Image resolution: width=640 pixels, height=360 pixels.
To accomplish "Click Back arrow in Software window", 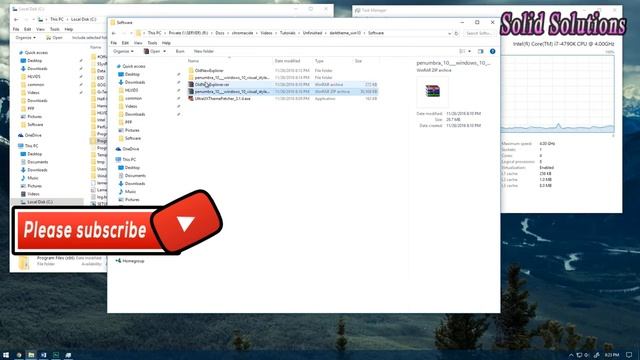I will [114, 33].
